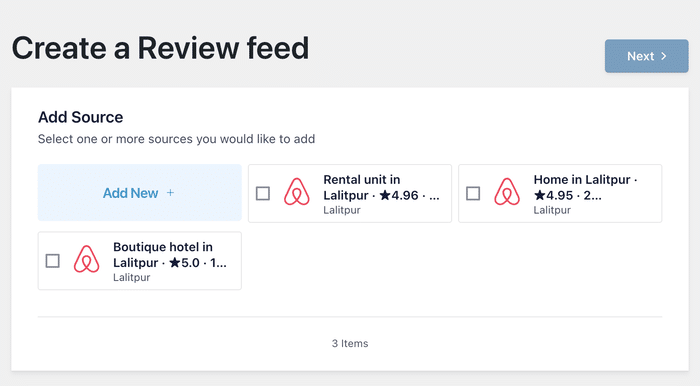The width and height of the screenshot is (700, 386).
Task: Select the 'Boutique hotel in Lalitpur · ★5.0' title
Action: 170,255
